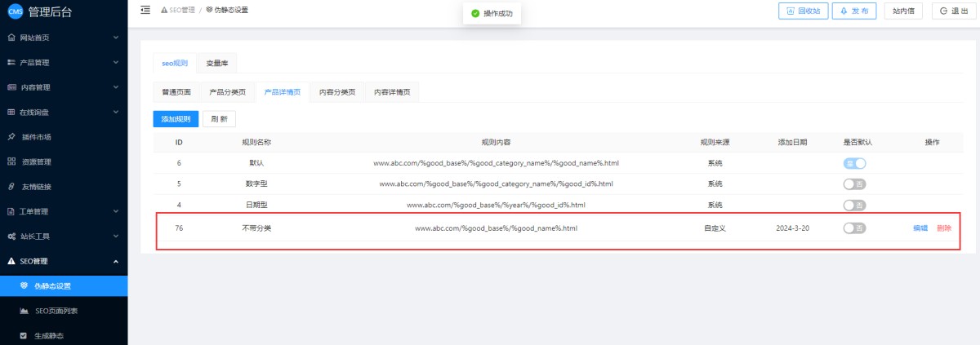Image resolution: width=980 pixels, height=345 pixels.
Task: Expand the 产品管理 menu chevron
Action: point(116,63)
